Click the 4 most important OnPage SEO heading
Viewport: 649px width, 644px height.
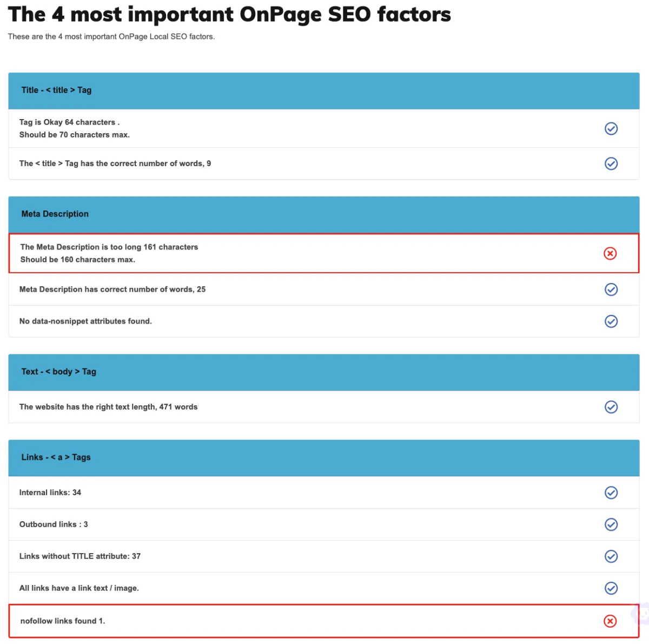229,15
